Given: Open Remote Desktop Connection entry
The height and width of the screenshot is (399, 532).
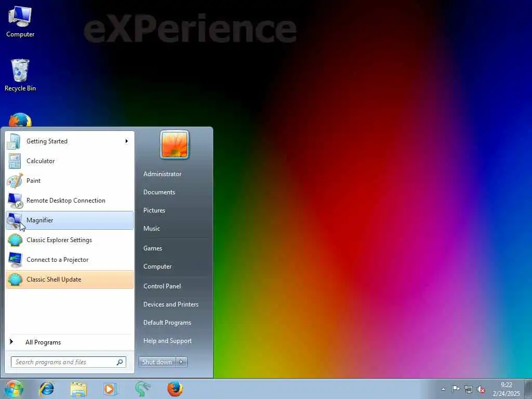Looking at the screenshot, I should point(70,201).
